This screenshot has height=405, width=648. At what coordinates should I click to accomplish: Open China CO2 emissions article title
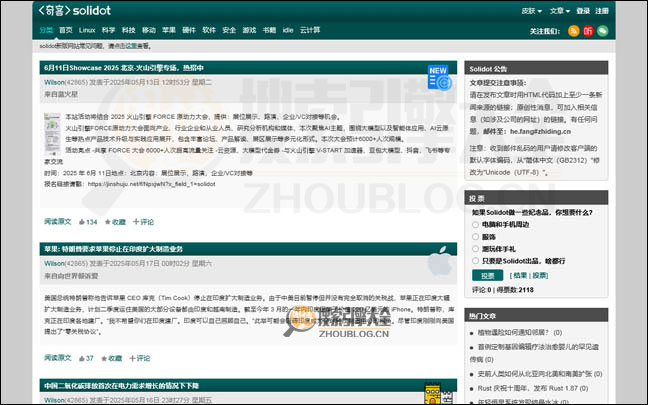[122, 386]
